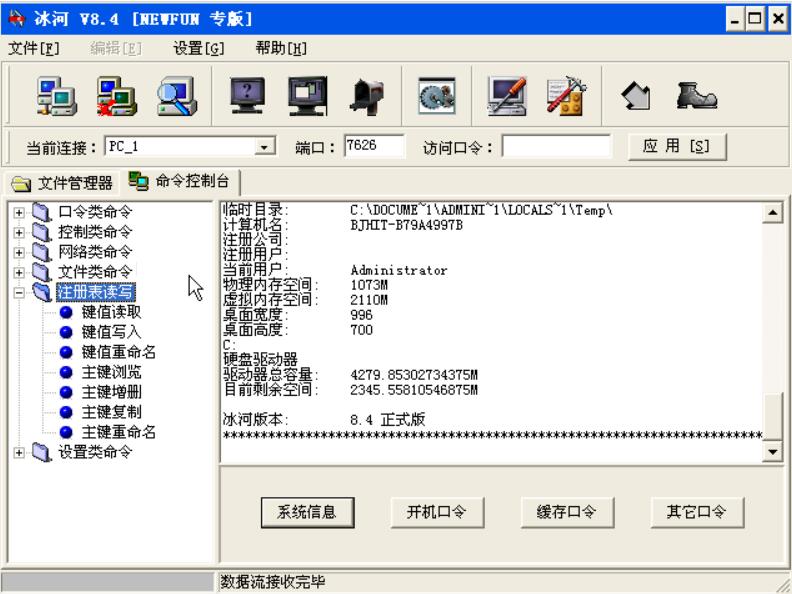The image size is (792, 594).
Task: Select the 键值读取 command
Action: click(111, 312)
